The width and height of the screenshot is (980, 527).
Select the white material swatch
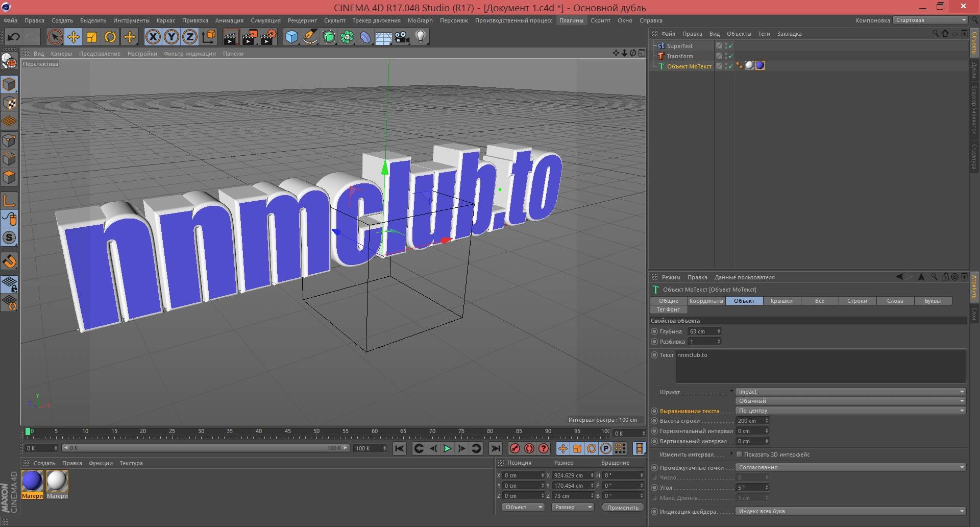(x=57, y=481)
